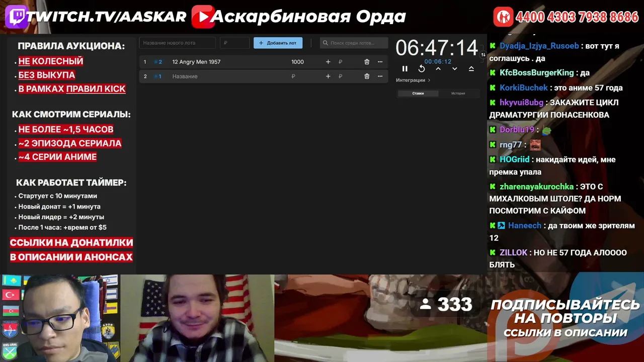644x362 pixels.
Task: Click plus icon in 12 Angry Men row
Action: pos(328,62)
